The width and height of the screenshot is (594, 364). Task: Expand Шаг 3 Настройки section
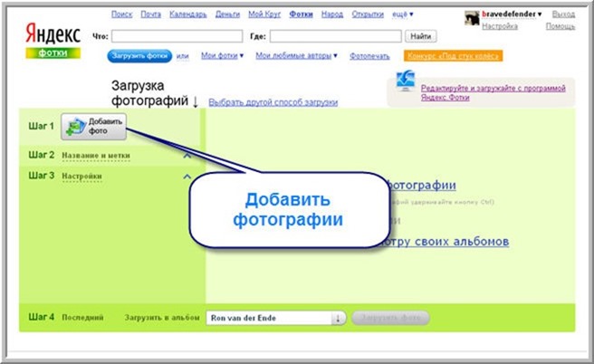tap(81, 177)
